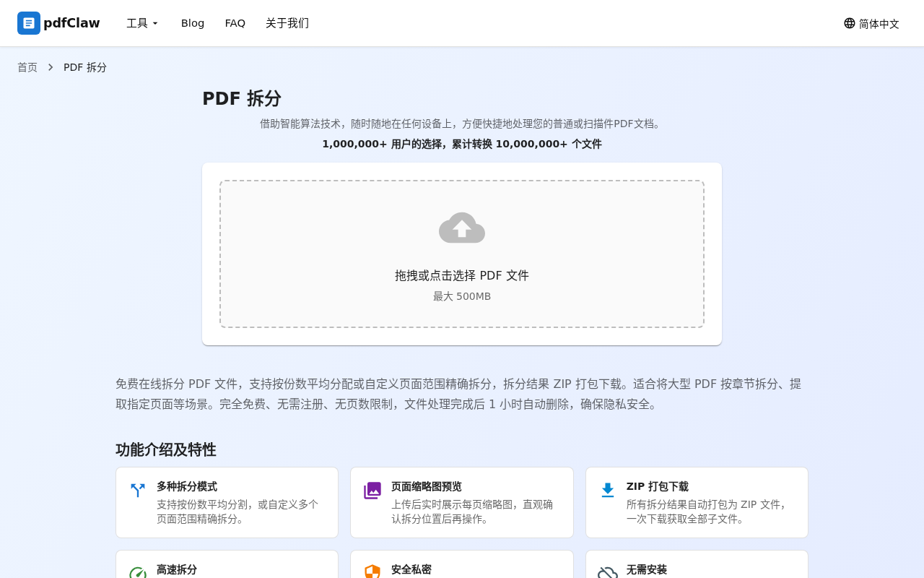Click the cloud upload icon

[462, 227]
